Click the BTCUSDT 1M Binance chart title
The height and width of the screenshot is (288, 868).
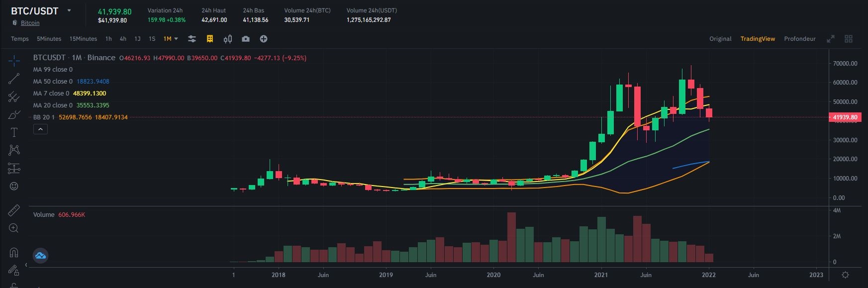74,58
